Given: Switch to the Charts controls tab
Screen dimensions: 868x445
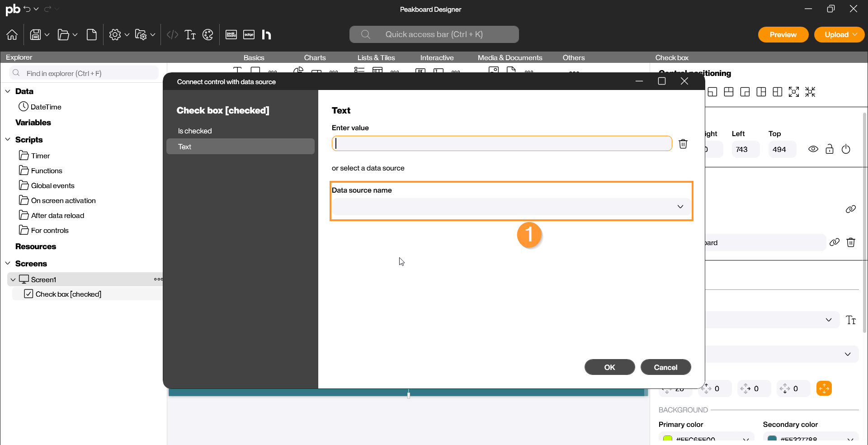Looking at the screenshot, I should pos(315,58).
